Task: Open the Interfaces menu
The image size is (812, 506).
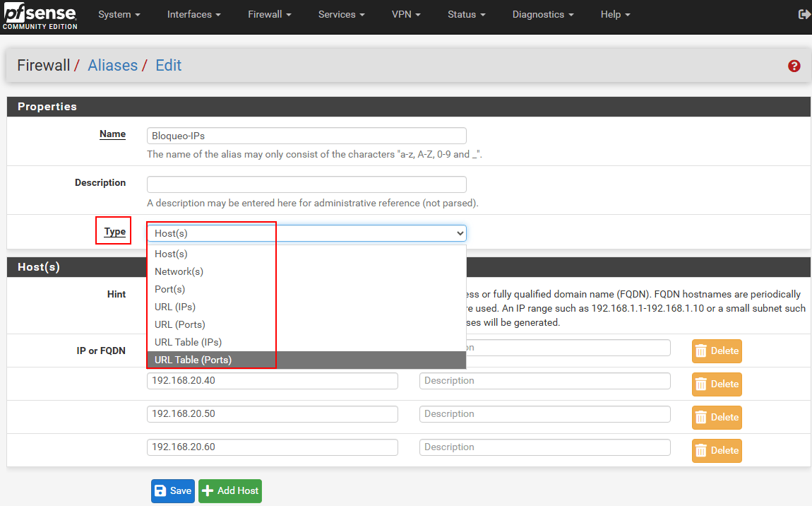Action: pyautogui.click(x=193, y=15)
